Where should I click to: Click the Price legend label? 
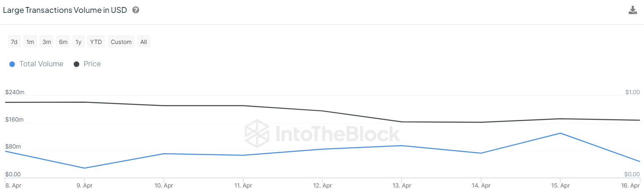pos(92,64)
